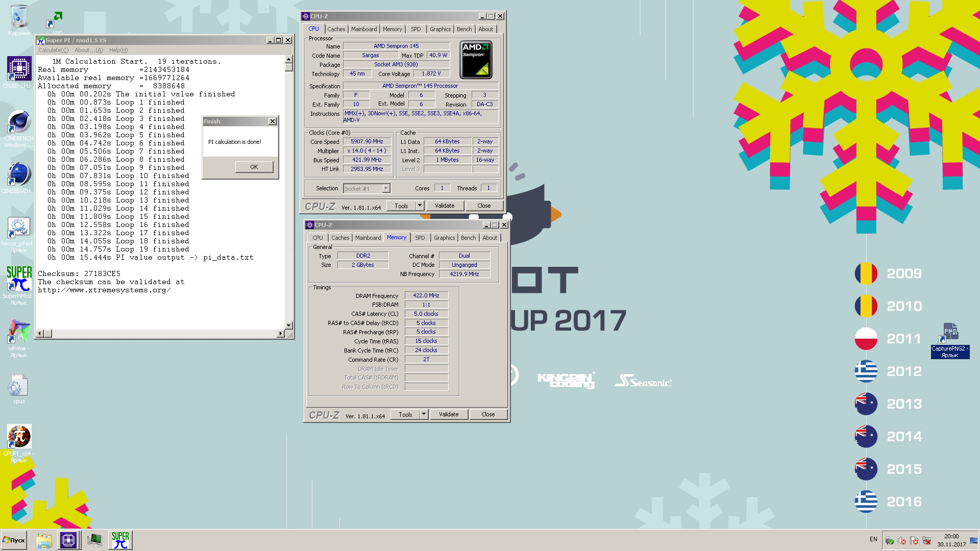This screenshot has height=551, width=980.
Task: Open the AMD shortcut icon on desktop
Action: (55, 22)
